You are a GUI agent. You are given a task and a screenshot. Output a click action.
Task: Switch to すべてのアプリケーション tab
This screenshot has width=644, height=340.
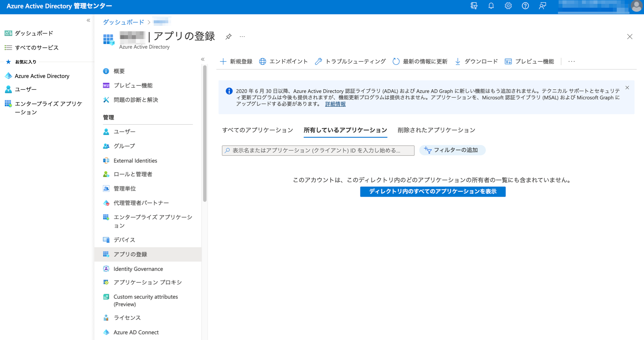(258, 130)
